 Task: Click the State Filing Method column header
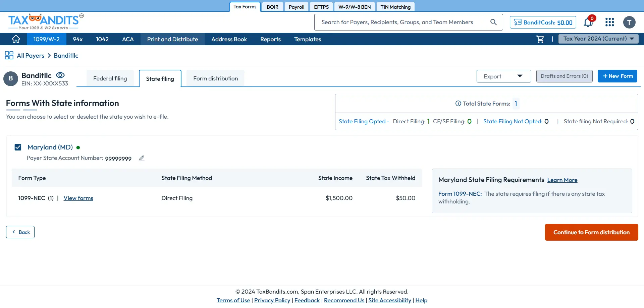(x=187, y=178)
